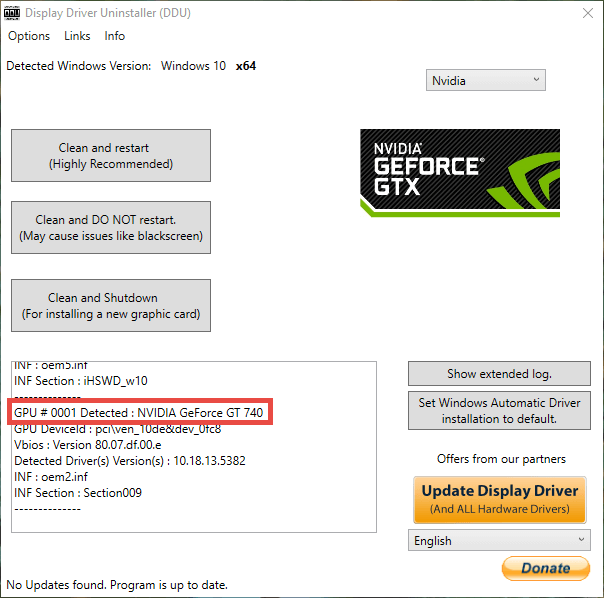Click the English dropdown chevron
604x598 pixels.
click(x=581, y=539)
